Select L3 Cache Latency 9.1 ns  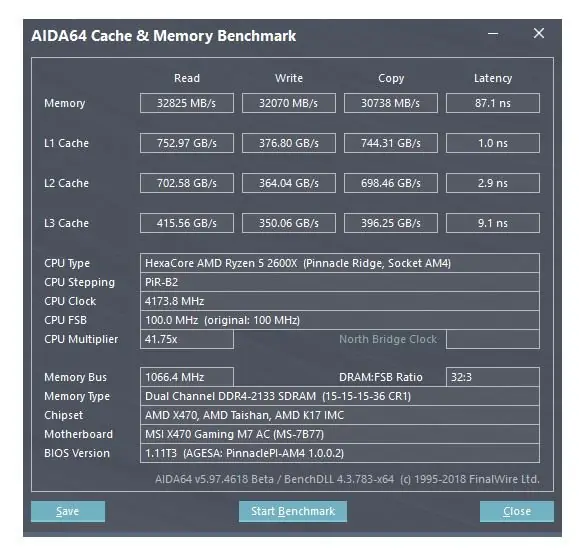coord(493,223)
